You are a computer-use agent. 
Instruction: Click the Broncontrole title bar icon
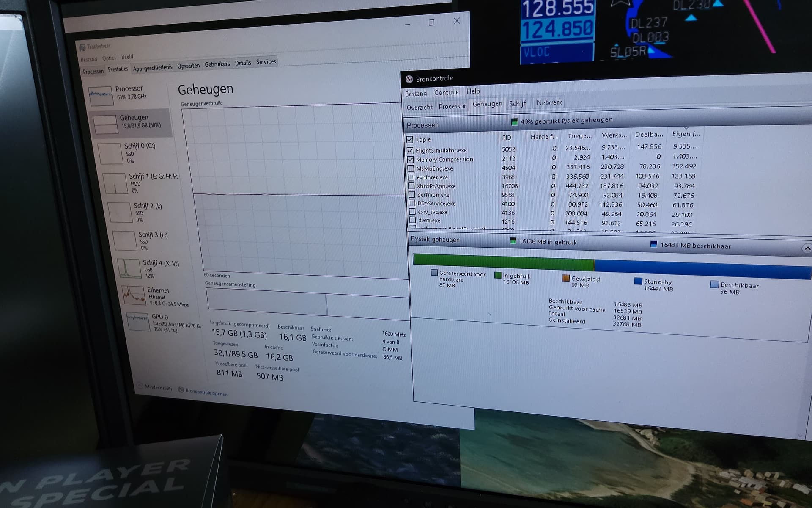[x=409, y=78]
